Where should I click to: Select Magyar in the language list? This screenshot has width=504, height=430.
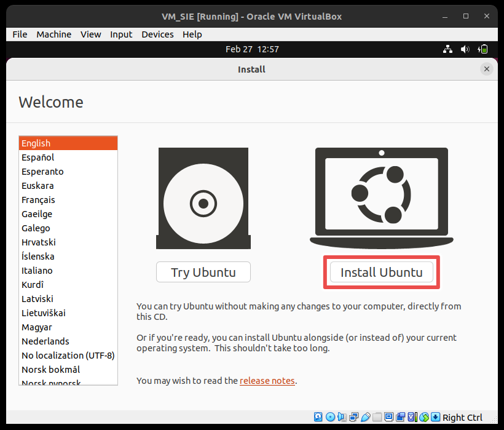click(x=68, y=327)
